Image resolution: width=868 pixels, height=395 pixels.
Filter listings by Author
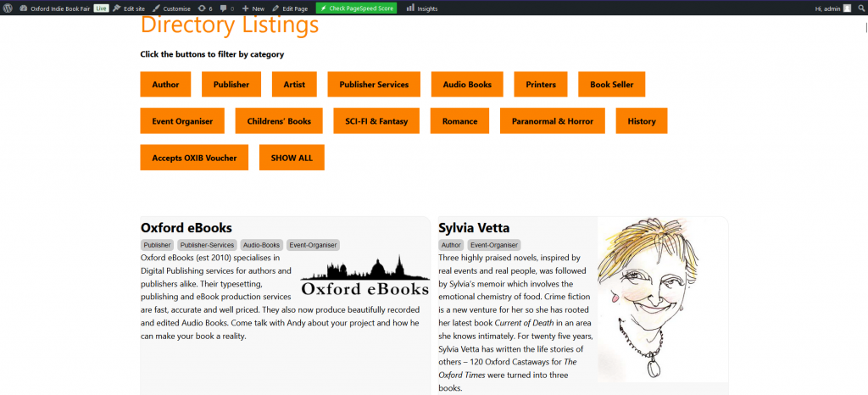pos(165,85)
